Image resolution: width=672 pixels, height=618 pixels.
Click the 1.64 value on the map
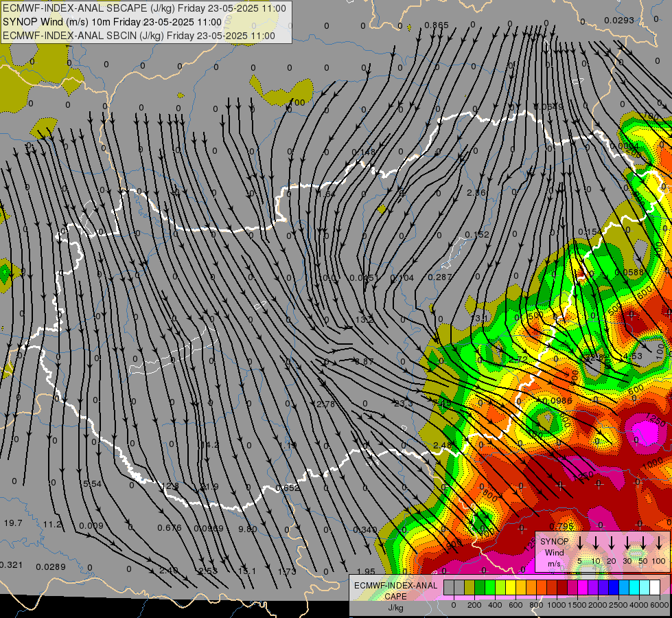click(x=326, y=194)
